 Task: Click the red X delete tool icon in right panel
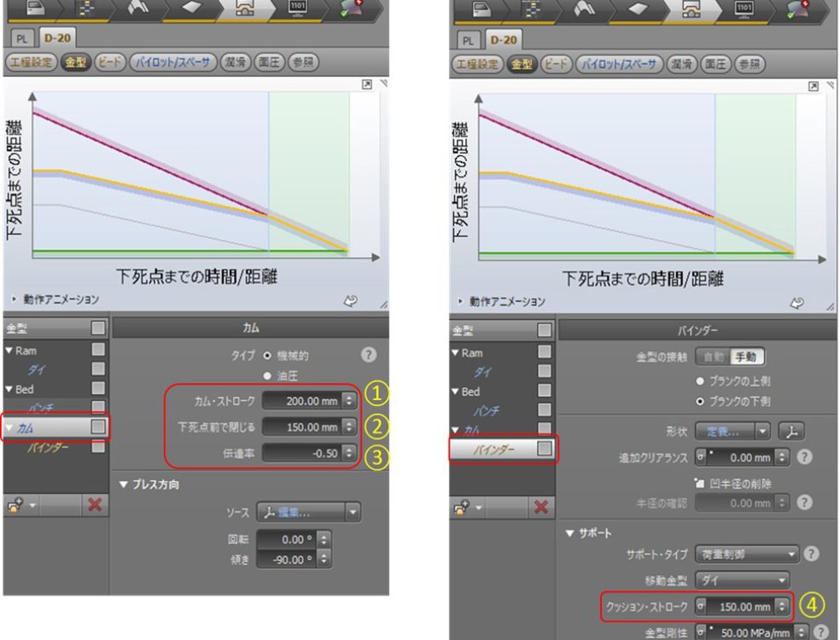point(541,506)
